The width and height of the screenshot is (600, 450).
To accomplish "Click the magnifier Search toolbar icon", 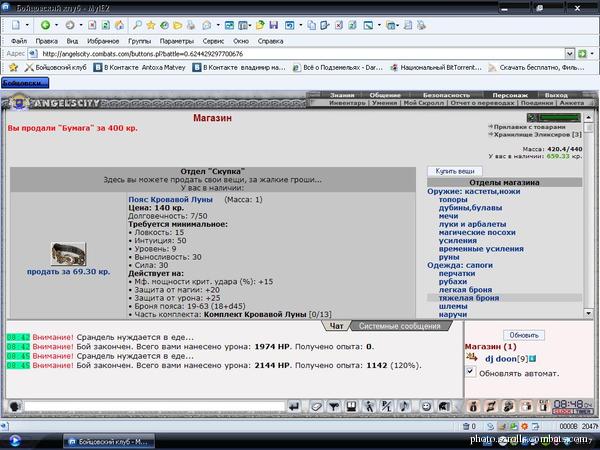I will coord(137,25).
